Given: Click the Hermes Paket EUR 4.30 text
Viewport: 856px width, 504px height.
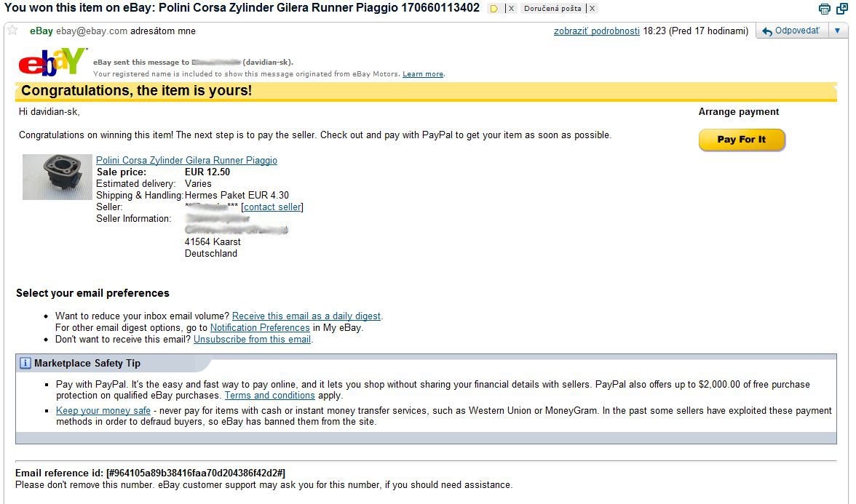Looking at the screenshot, I should tap(237, 195).
